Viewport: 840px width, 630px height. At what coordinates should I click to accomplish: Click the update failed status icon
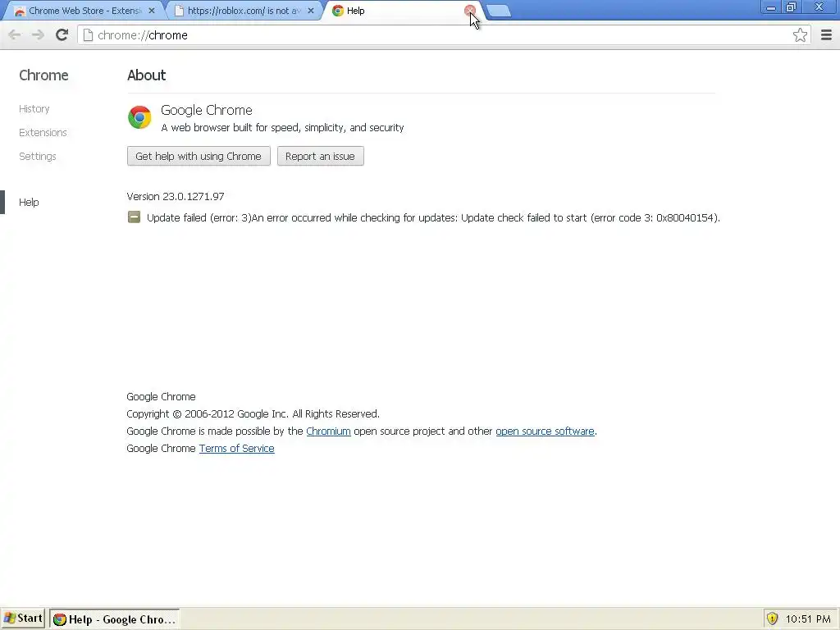click(134, 217)
